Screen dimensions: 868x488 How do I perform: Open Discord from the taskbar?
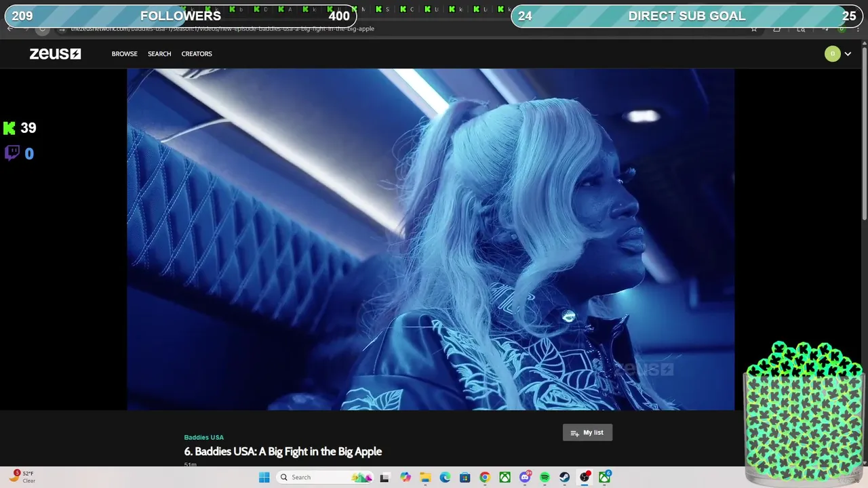click(x=525, y=477)
